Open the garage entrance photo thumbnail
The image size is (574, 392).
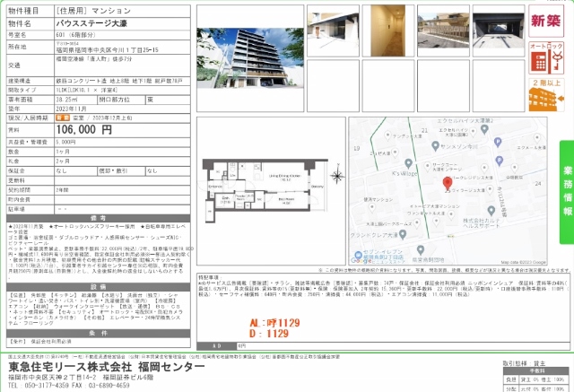pyautogui.click(x=499, y=30)
